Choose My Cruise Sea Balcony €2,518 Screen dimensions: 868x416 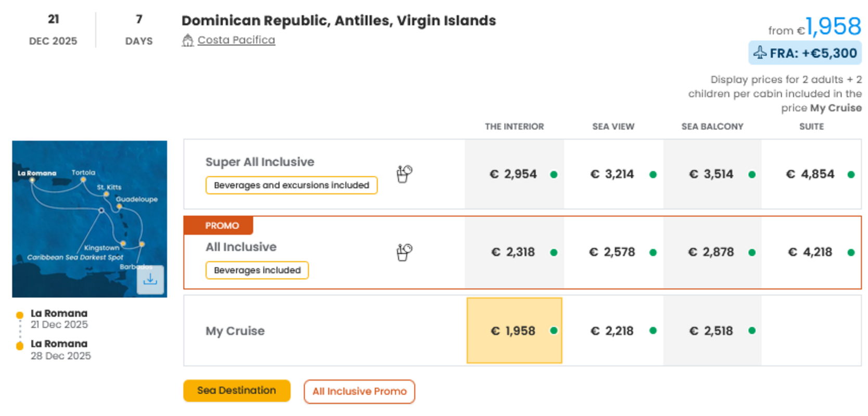(x=712, y=331)
